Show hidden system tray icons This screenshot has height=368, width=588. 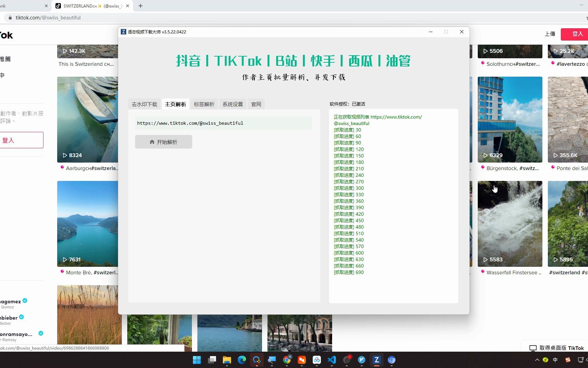coord(537,360)
